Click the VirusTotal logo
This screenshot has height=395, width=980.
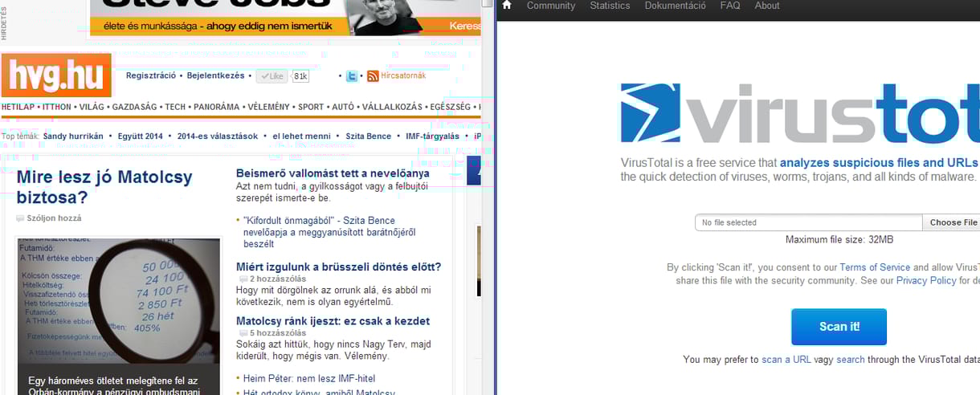800,112
